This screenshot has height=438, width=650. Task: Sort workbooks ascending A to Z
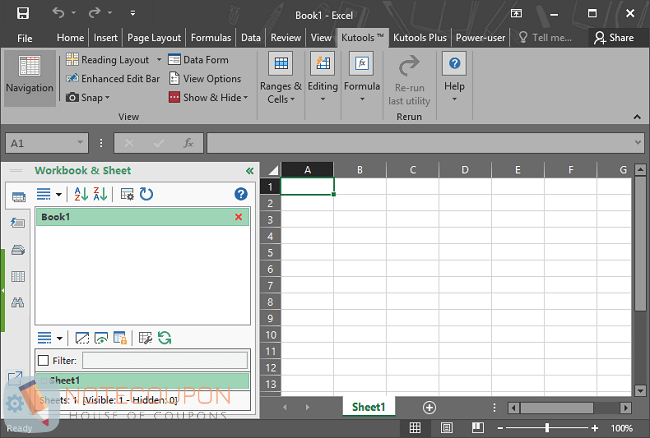coord(81,194)
